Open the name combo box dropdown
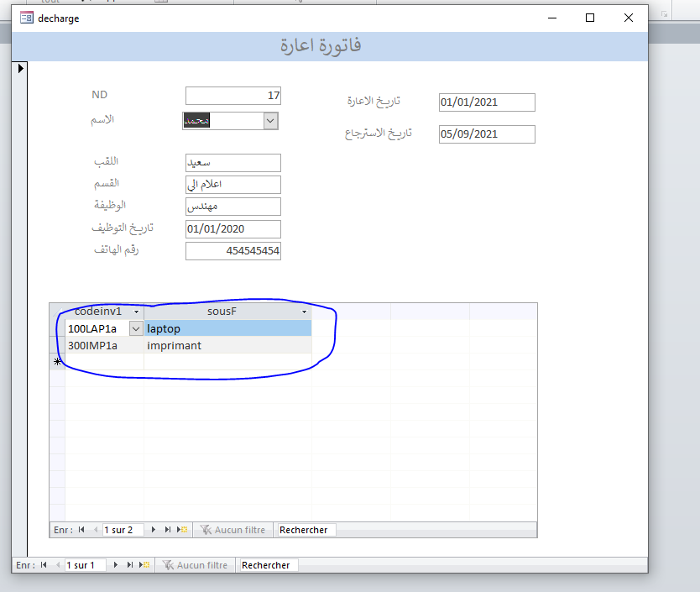700x592 pixels. click(270, 121)
